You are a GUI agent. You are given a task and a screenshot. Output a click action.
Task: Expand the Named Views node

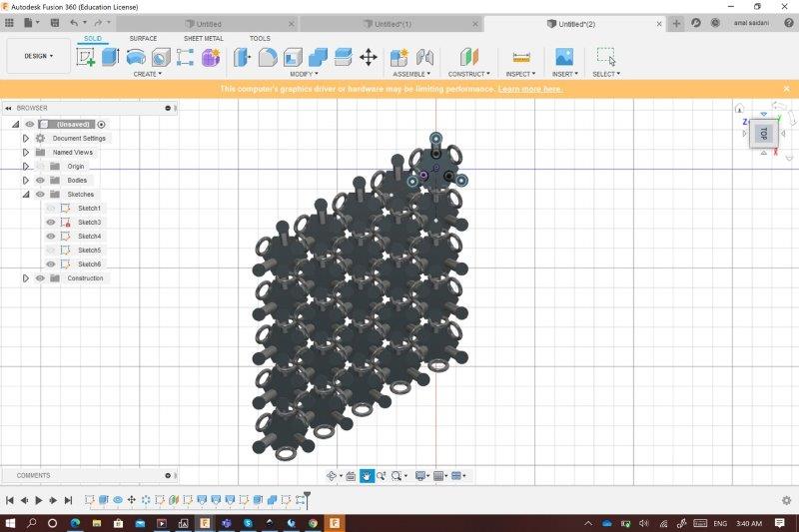(x=26, y=153)
